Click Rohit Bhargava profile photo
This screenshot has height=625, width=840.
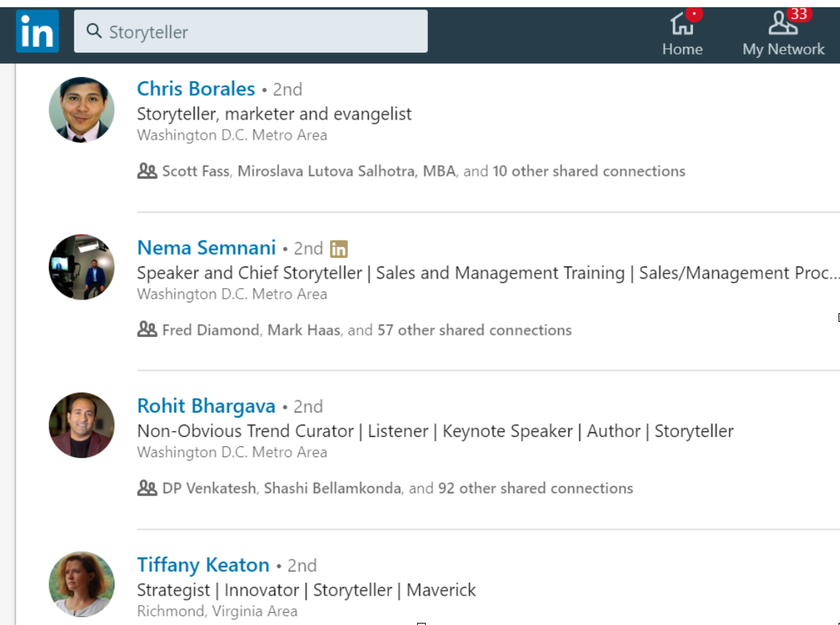tap(81, 426)
